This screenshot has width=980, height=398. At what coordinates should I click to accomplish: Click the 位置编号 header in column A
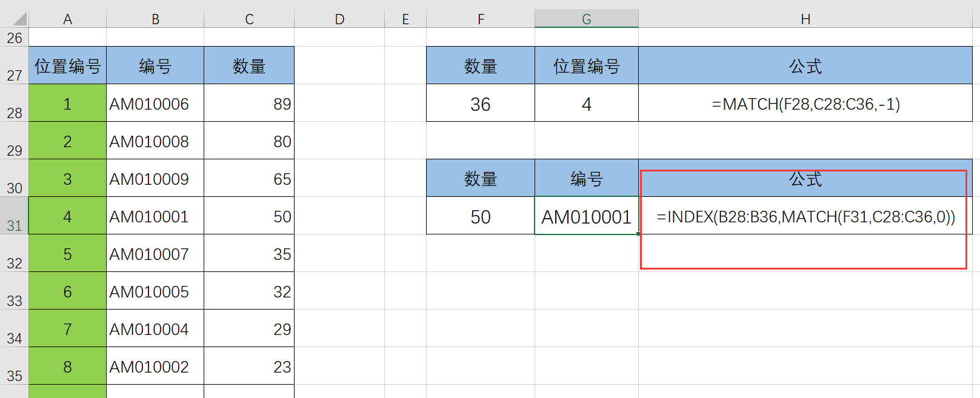point(67,65)
